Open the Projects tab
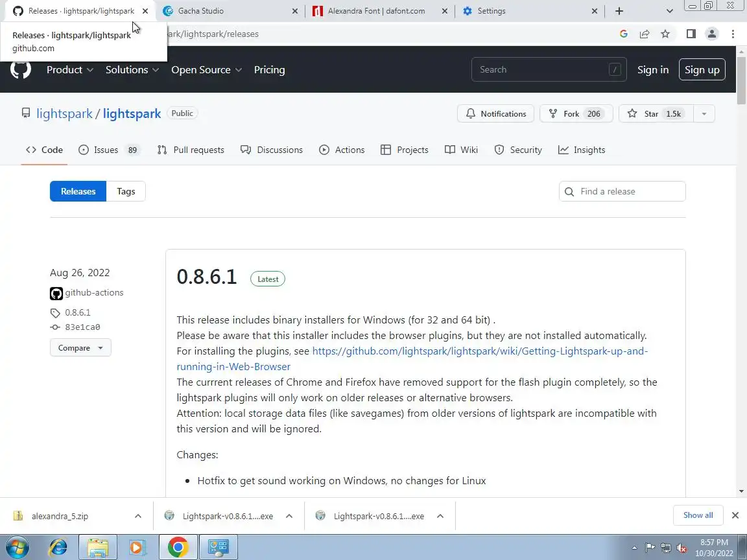 coord(405,150)
